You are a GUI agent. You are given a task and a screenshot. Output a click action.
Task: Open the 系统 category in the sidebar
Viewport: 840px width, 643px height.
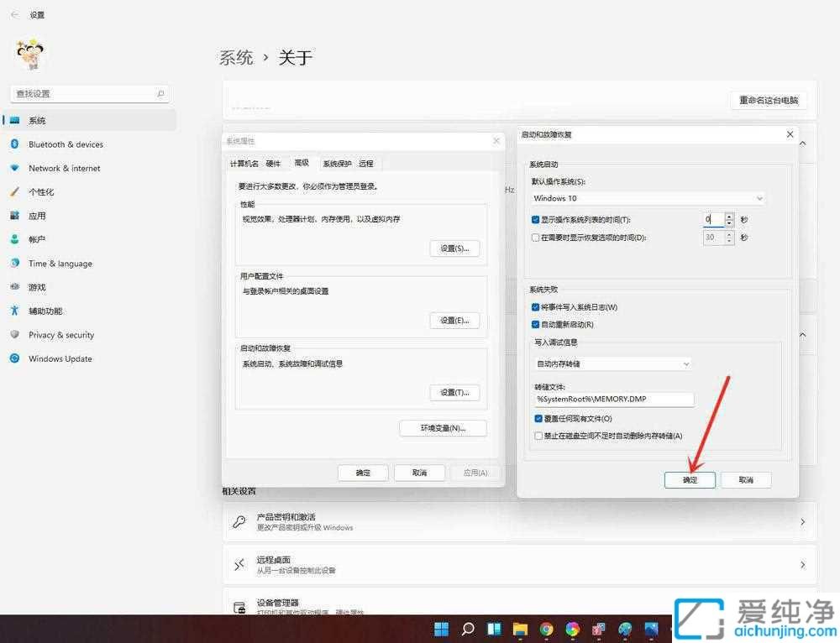tap(90, 121)
